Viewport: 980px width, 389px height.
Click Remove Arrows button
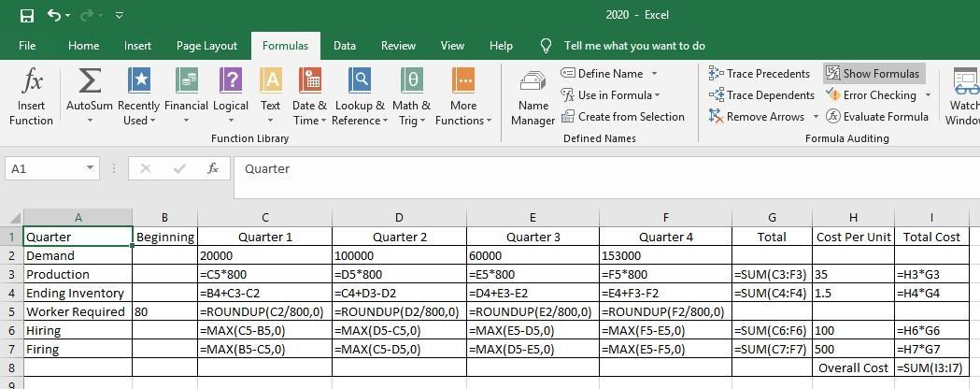(x=757, y=116)
